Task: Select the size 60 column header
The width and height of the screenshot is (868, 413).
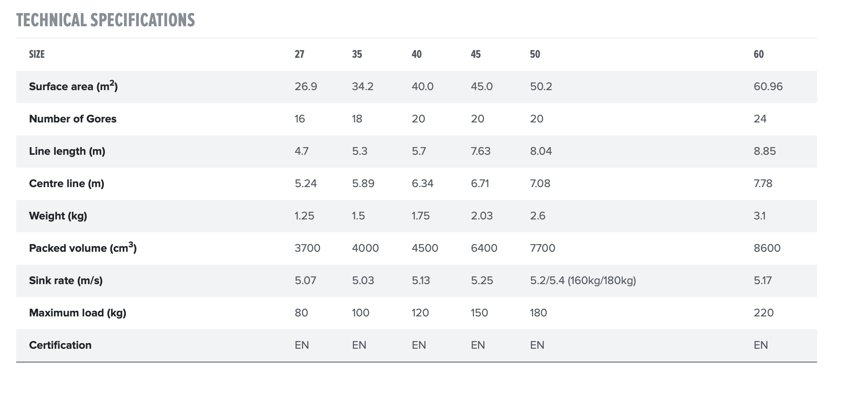Action: (x=759, y=54)
